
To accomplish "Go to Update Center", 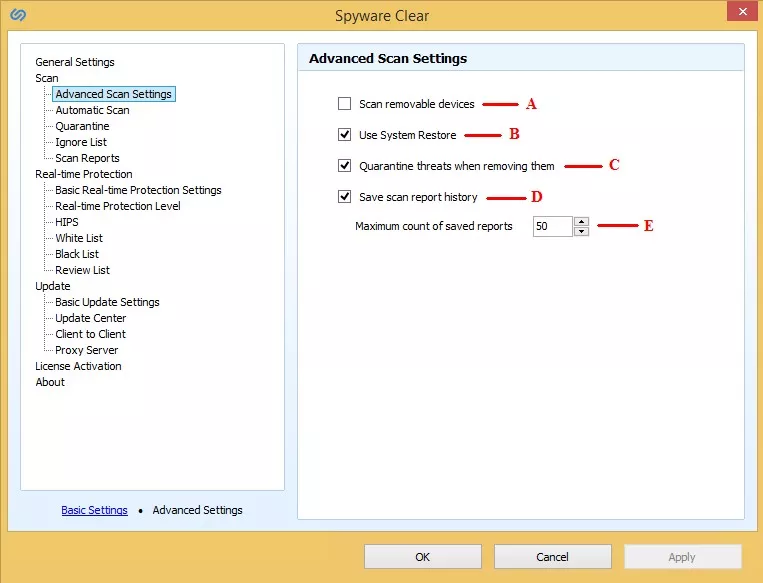I will (91, 319).
